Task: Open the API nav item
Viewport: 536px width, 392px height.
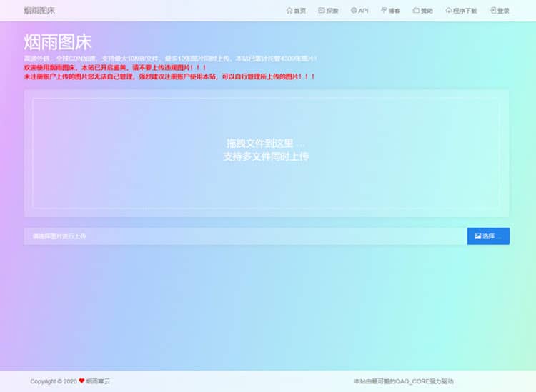Action: point(359,11)
